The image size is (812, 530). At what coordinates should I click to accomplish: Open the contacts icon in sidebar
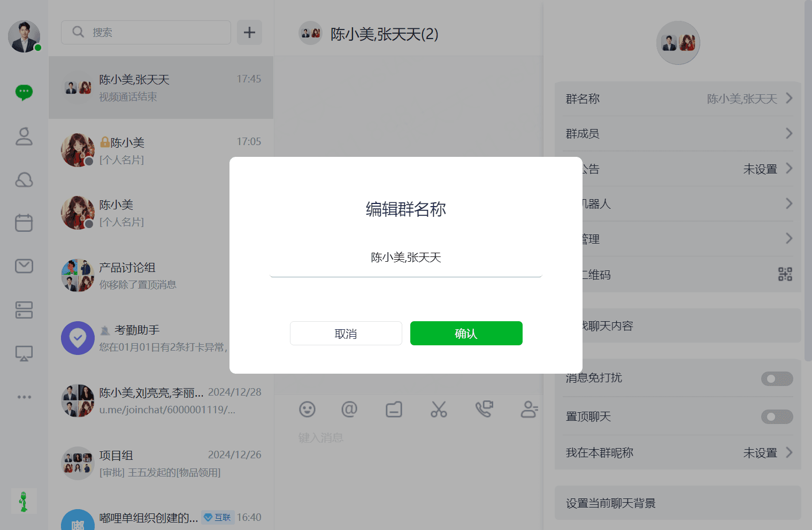tap(24, 137)
